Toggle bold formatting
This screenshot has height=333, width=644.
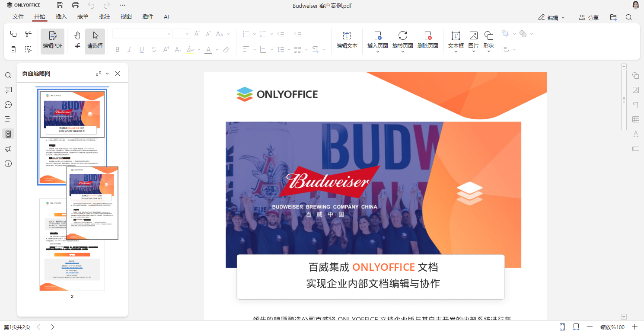pyautogui.click(x=117, y=50)
